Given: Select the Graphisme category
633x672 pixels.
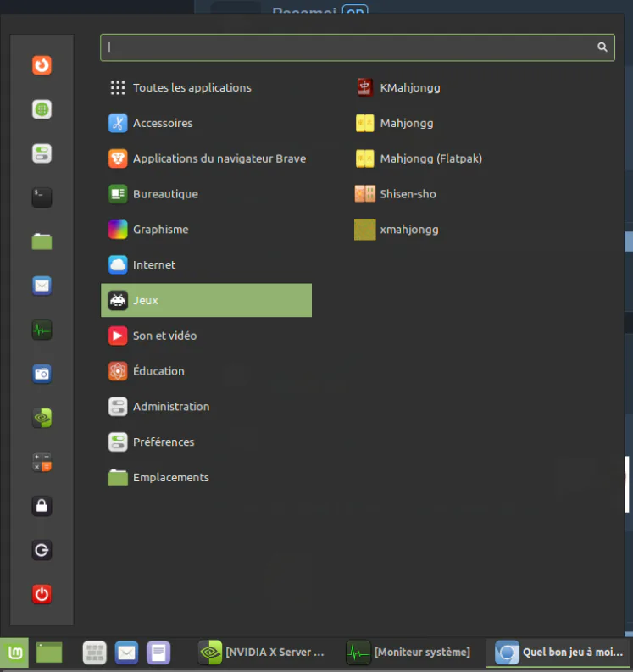Looking at the screenshot, I should pos(206,230).
